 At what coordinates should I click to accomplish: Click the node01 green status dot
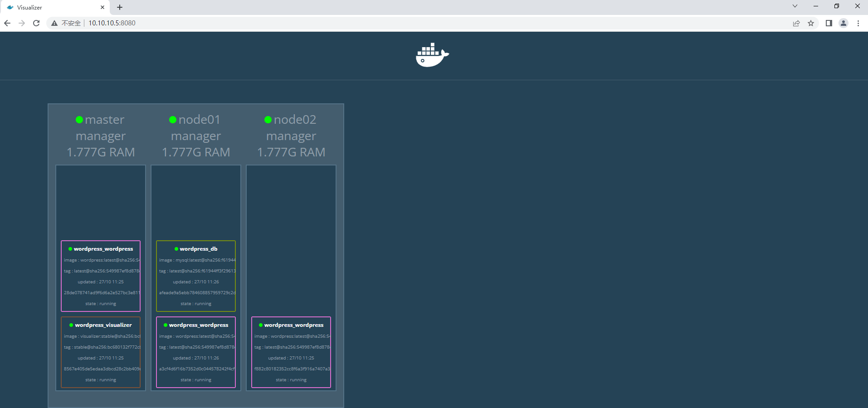[173, 120]
